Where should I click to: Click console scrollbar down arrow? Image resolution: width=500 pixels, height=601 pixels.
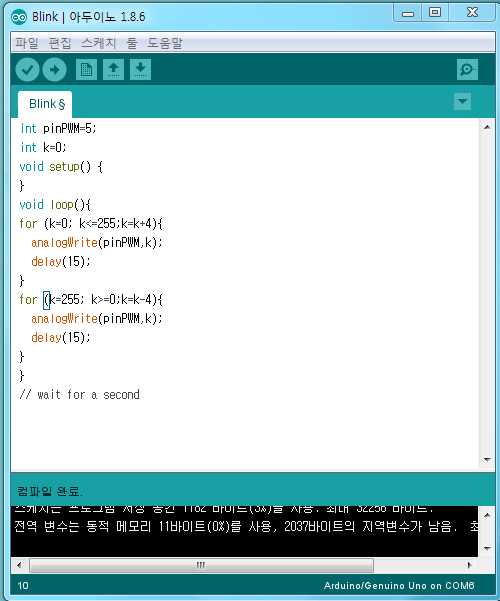click(487, 548)
